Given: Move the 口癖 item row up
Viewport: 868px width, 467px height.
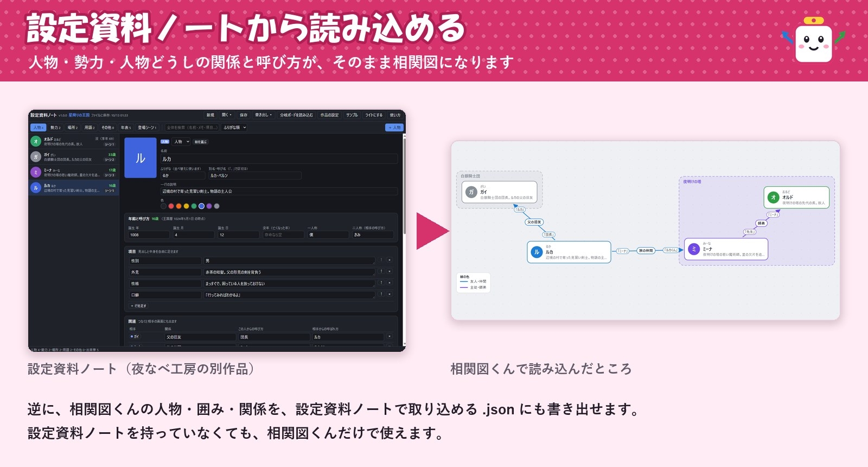Looking at the screenshot, I should tap(381, 294).
